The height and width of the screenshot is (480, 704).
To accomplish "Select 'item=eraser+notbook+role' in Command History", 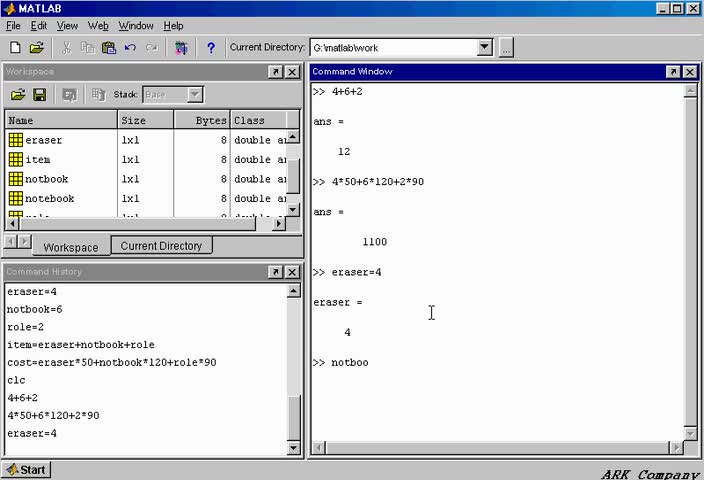I will [81, 345].
